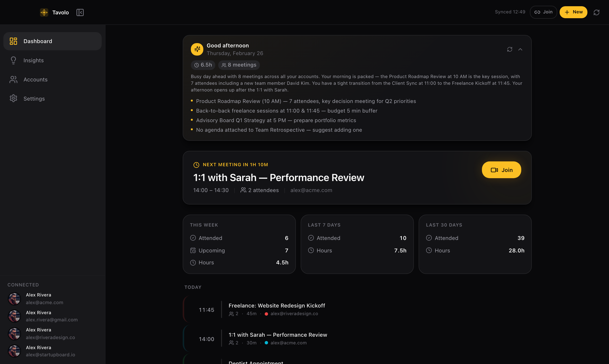Collapse the Good afternoon briefing card
The image size is (609, 364).
point(521,49)
